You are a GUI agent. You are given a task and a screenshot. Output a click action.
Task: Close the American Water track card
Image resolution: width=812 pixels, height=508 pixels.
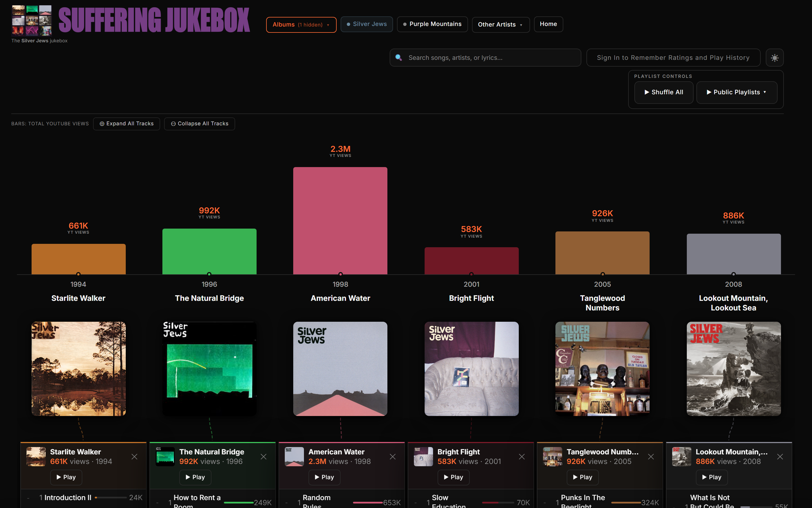click(x=392, y=457)
